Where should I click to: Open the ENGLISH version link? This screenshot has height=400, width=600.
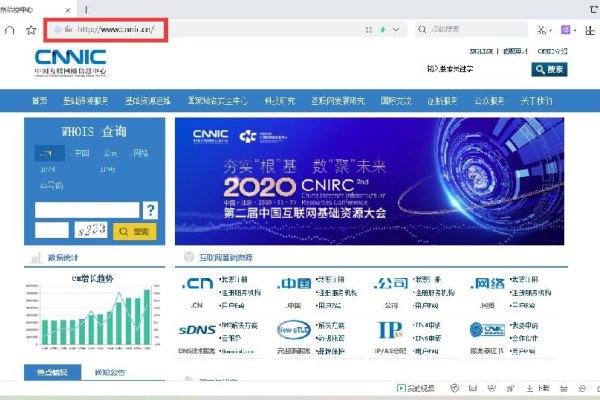click(481, 51)
